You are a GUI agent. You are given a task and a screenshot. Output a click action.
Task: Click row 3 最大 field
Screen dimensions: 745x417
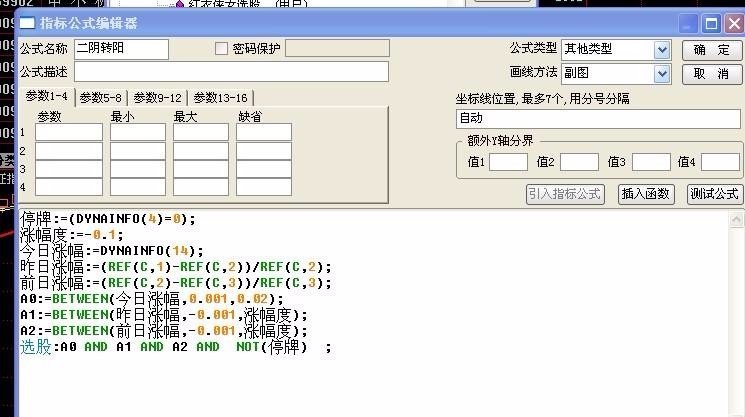click(x=201, y=169)
